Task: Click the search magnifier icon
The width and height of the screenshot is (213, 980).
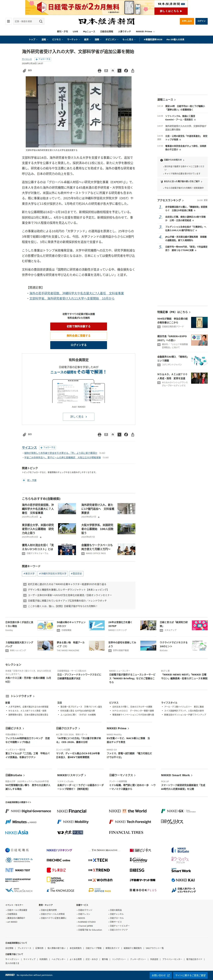Action: [x=41, y=21]
